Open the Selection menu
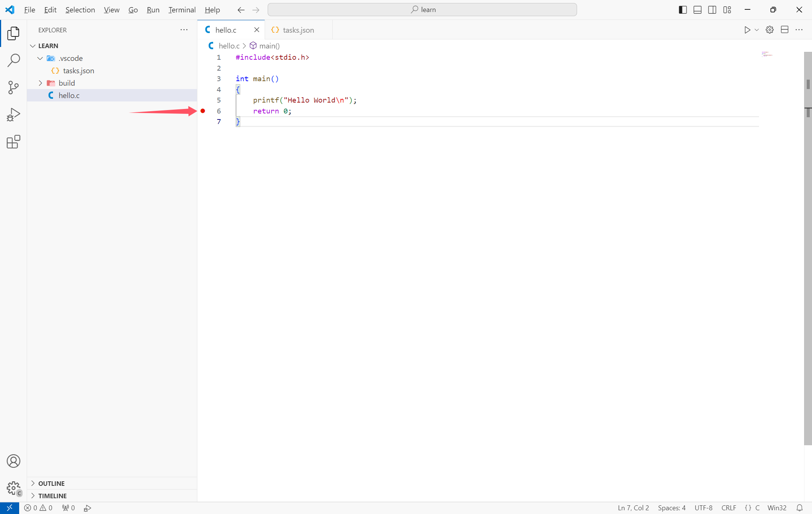The width and height of the screenshot is (812, 514). [x=80, y=10]
